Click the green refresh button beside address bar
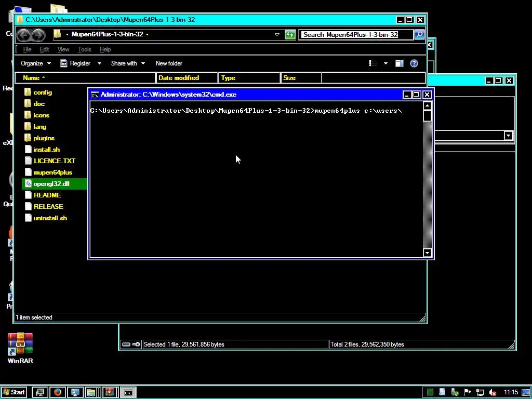 tap(290, 35)
